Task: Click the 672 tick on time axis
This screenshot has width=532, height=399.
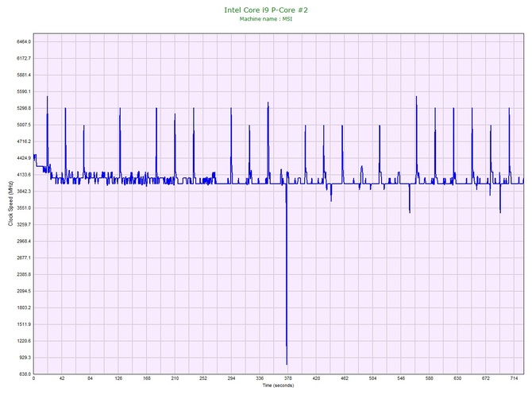Action: (x=486, y=378)
